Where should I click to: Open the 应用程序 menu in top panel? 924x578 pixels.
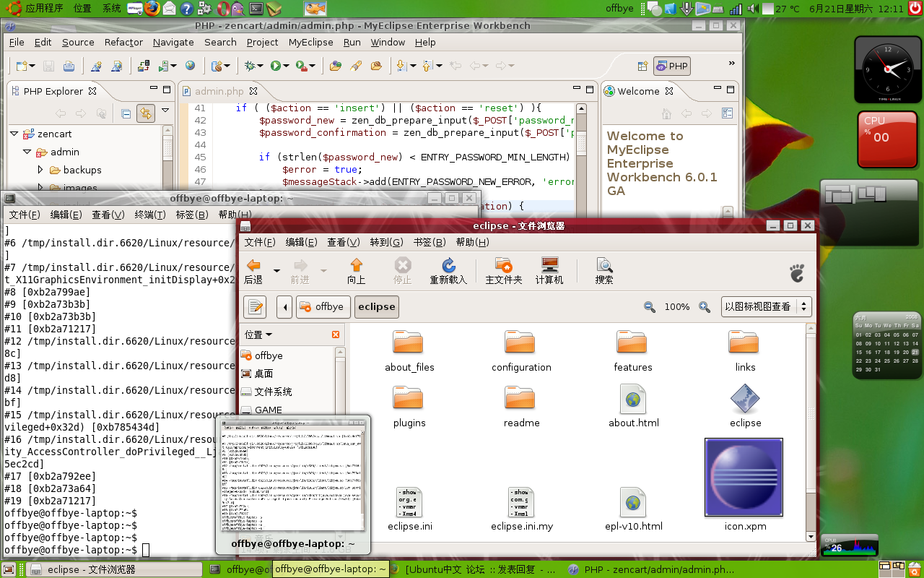click(x=43, y=9)
